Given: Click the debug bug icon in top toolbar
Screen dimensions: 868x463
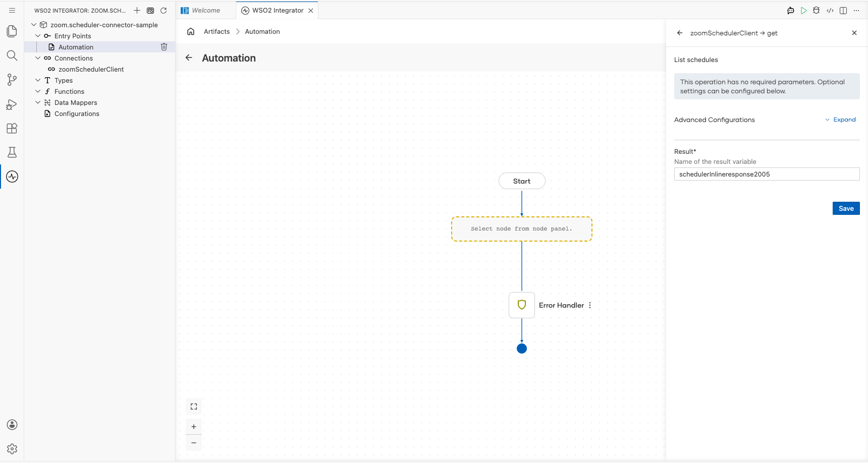Looking at the screenshot, I should [x=817, y=10].
